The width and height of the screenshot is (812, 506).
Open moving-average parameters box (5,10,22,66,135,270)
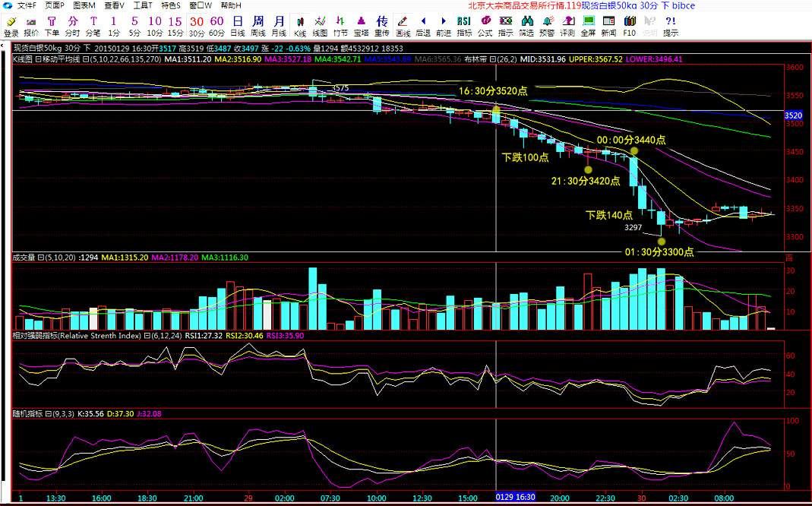click(x=125, y=59)
